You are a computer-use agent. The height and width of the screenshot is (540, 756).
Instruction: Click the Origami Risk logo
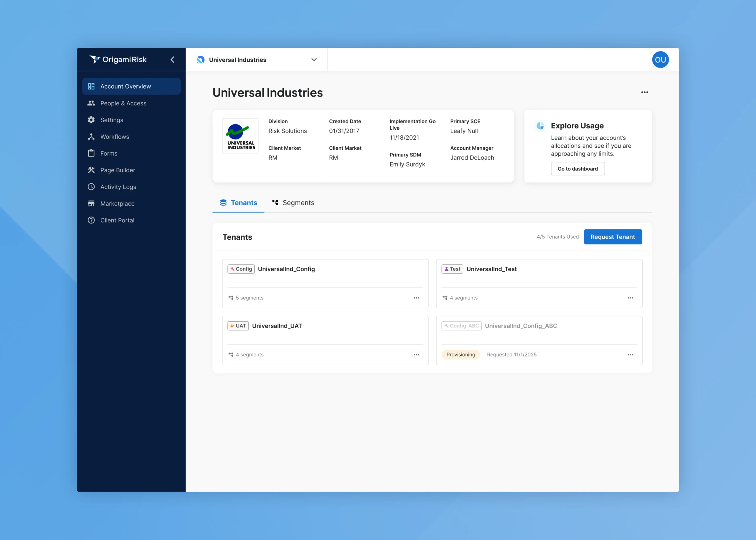[x=118, y=60]
